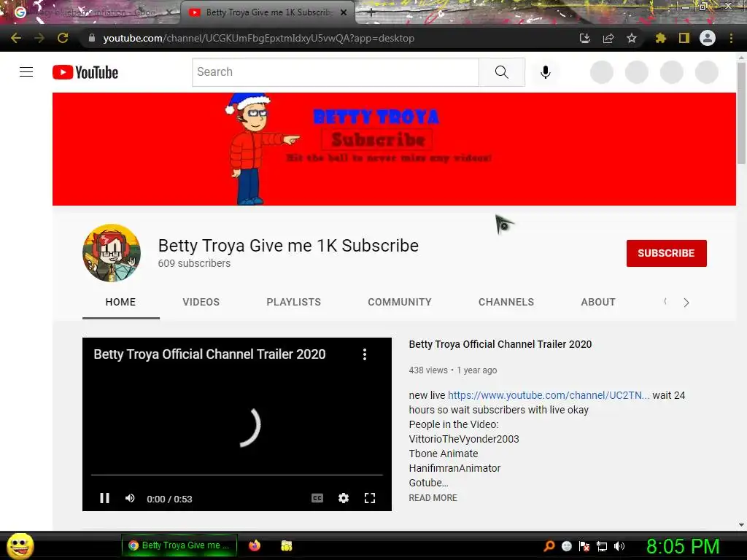Open Chrome three-dot menu

click(731, 38)
